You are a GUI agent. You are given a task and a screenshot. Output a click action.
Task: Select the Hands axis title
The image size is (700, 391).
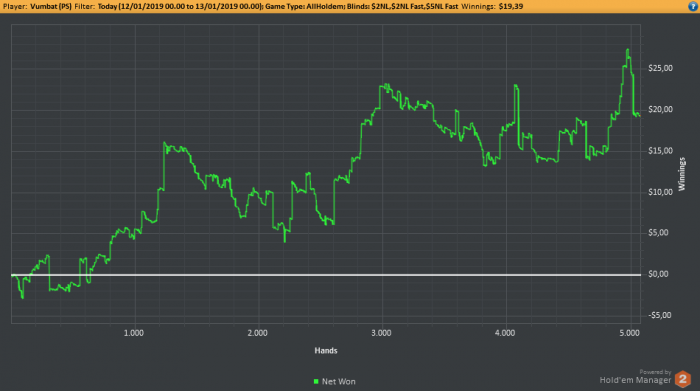point(326,351)
